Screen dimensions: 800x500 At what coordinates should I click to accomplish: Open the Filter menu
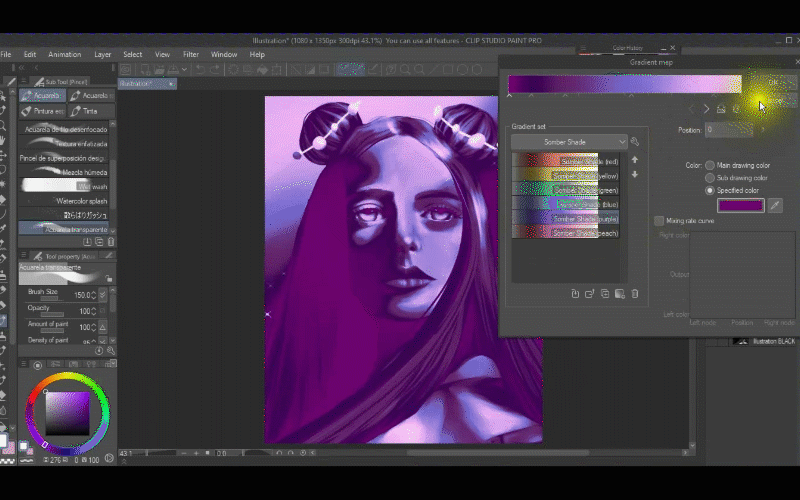(x=190, y=54)
